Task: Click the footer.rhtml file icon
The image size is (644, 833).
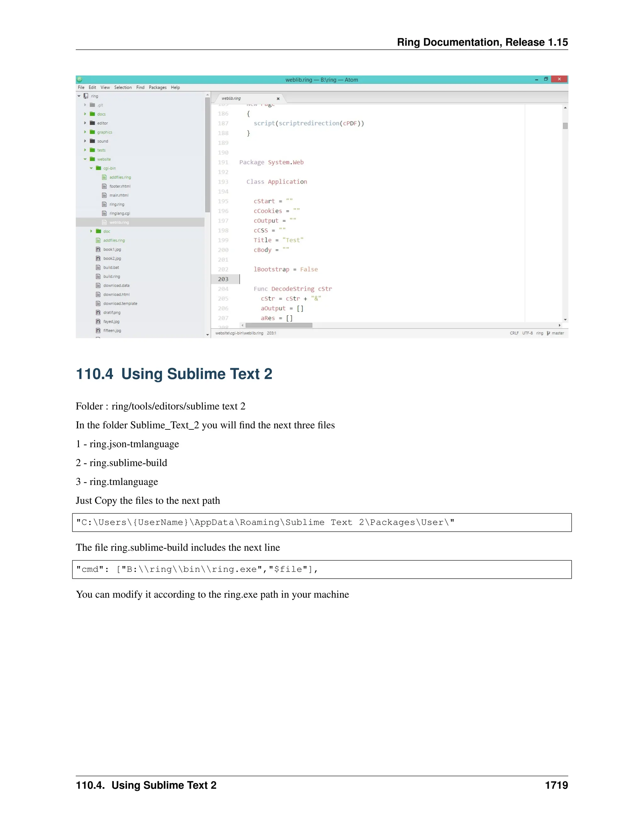Action: point(104,186)
